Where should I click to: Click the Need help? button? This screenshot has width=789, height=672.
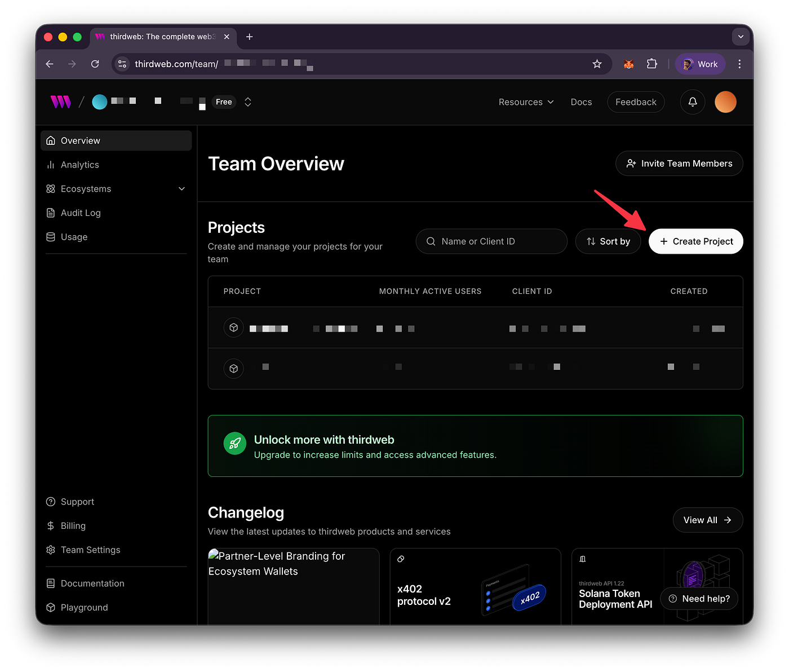click(699, 599)
